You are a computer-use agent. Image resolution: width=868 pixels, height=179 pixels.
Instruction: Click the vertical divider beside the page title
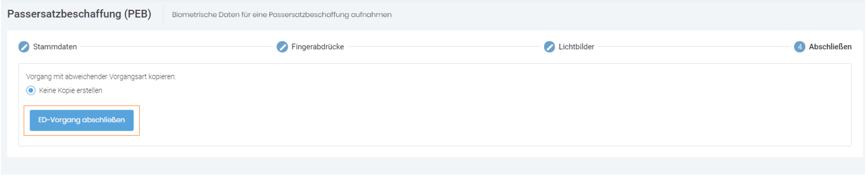tap(163, 14)
